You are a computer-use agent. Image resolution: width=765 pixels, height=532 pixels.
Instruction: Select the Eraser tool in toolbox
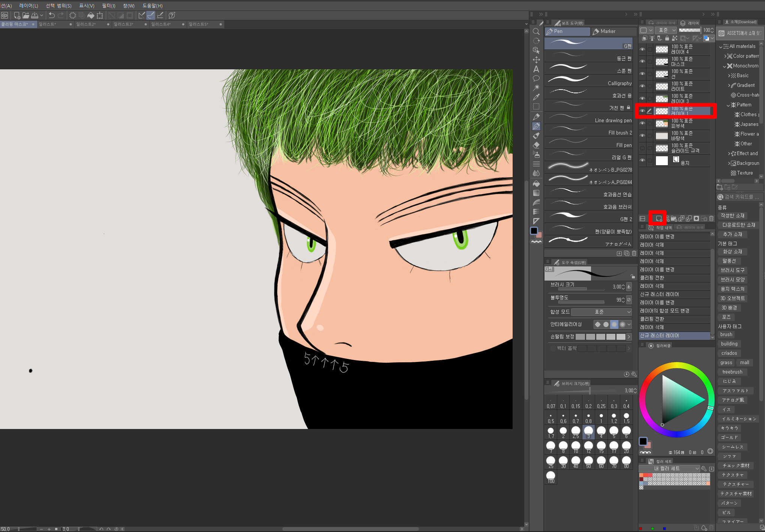pyautogui.click(x=536, y=145)
